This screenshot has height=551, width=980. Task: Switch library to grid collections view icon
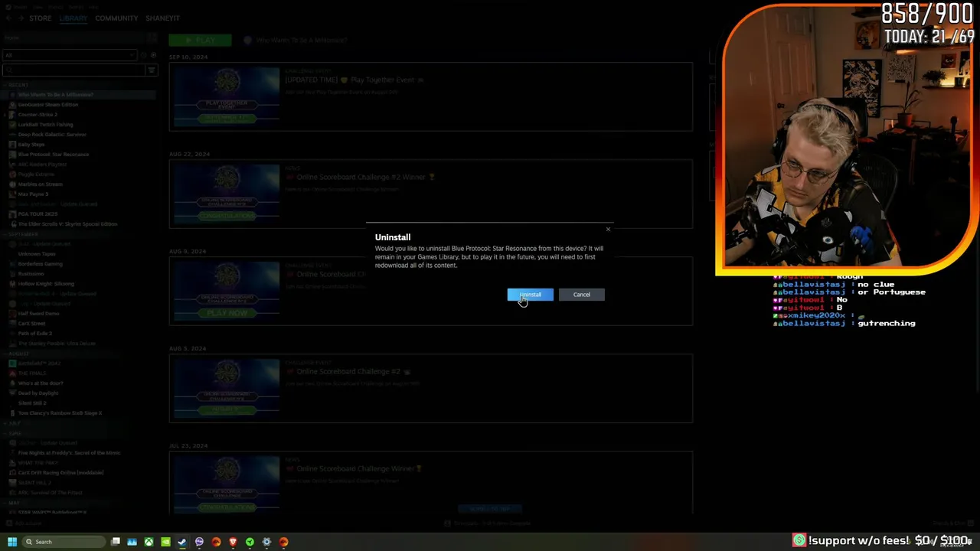click(x=152, y=37)
